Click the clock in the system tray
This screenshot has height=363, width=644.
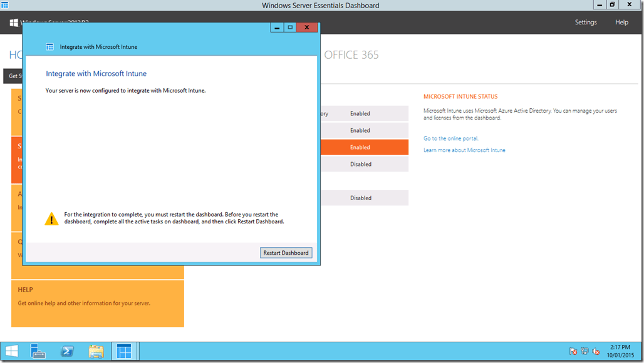tap(620, 351)
